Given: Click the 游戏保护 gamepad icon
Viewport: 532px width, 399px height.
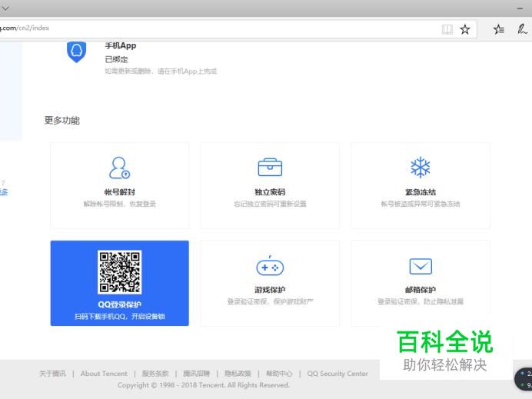Looking at the screenshot, I should (270, 266).
